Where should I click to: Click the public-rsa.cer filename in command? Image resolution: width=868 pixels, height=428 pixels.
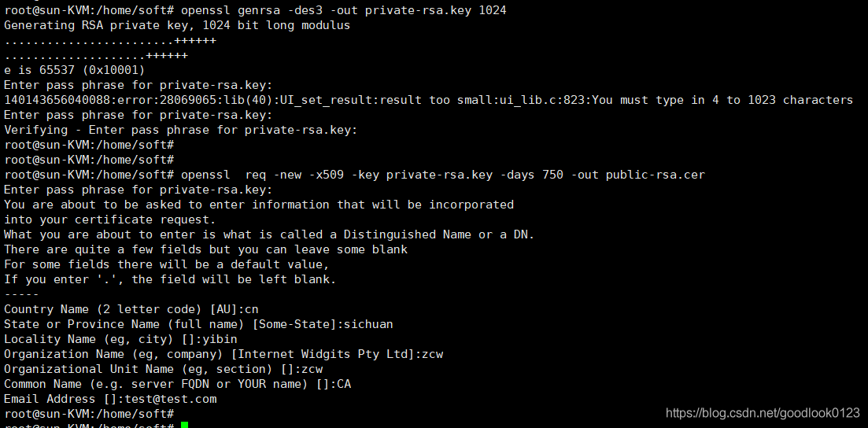click(656, 175)
